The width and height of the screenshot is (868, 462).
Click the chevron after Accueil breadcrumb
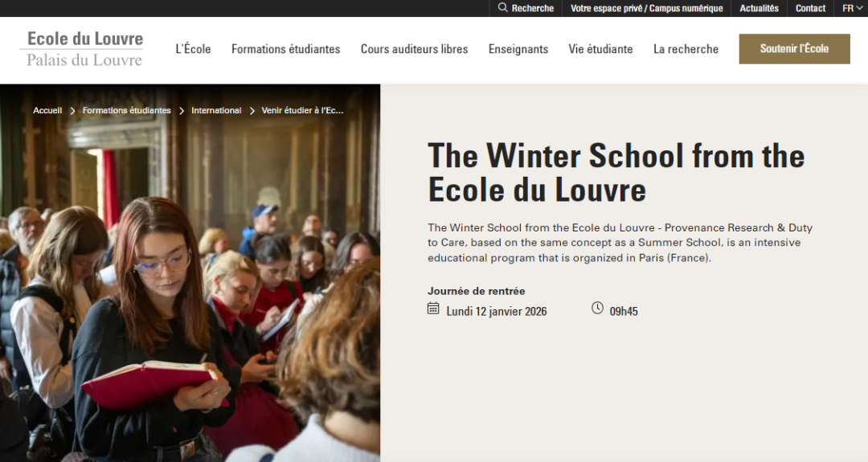72,111
